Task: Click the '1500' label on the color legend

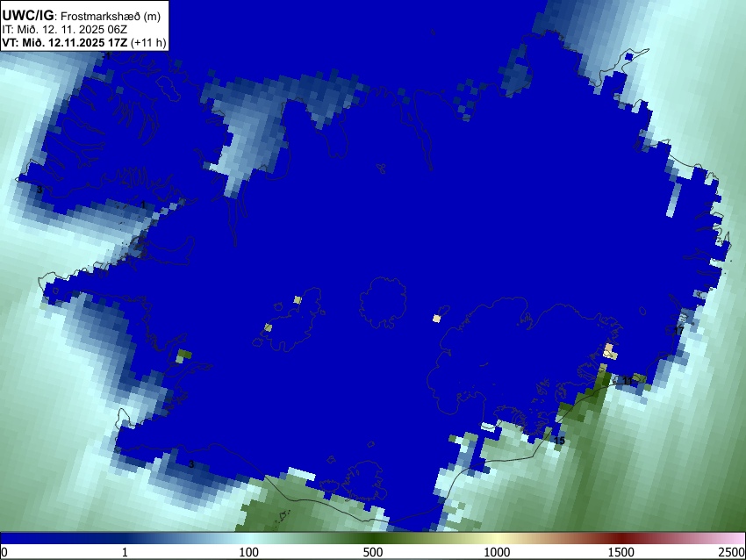Action: pyautogui.click(x=620, y=552)
